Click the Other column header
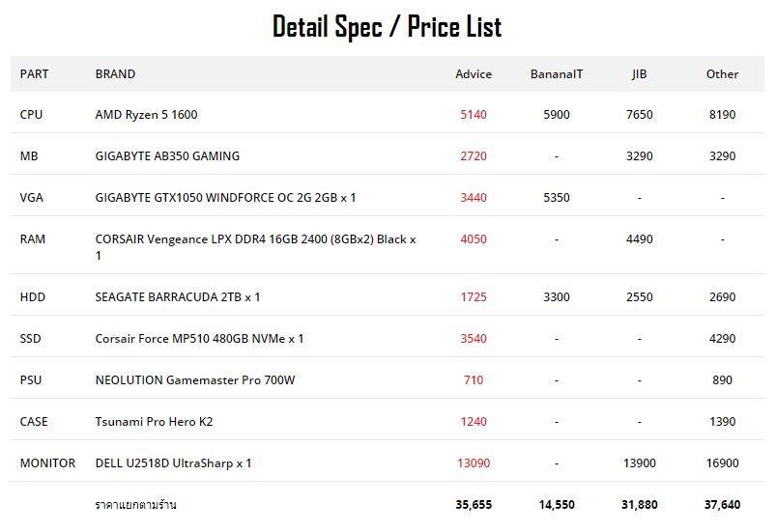 click(722, 74)
